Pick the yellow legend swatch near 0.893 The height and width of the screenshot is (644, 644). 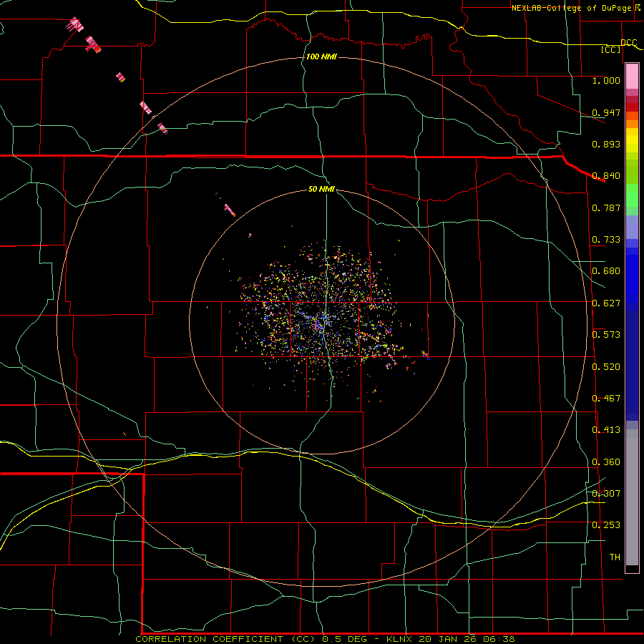point(632,141)
